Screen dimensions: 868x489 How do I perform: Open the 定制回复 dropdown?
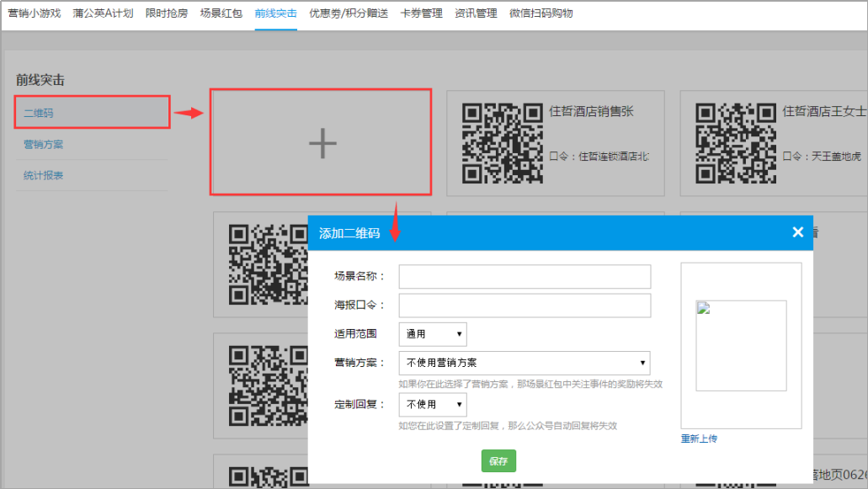(x=433, y=404)
